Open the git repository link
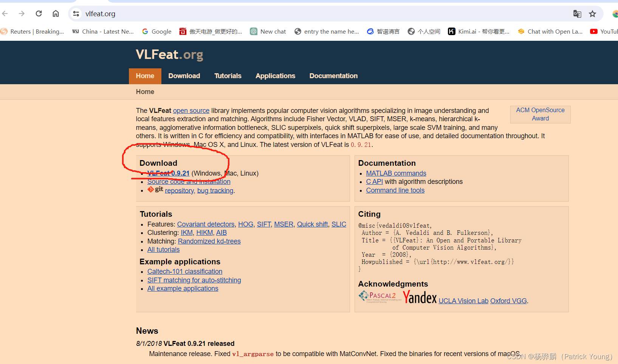Screen dimensions: 618x364 point(180,191)
